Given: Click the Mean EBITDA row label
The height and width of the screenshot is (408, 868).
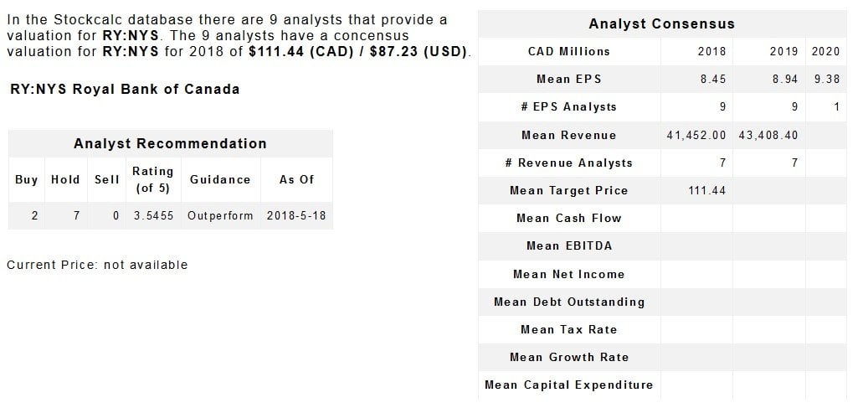Looking at the screenshot, I should tap(569, 245).
